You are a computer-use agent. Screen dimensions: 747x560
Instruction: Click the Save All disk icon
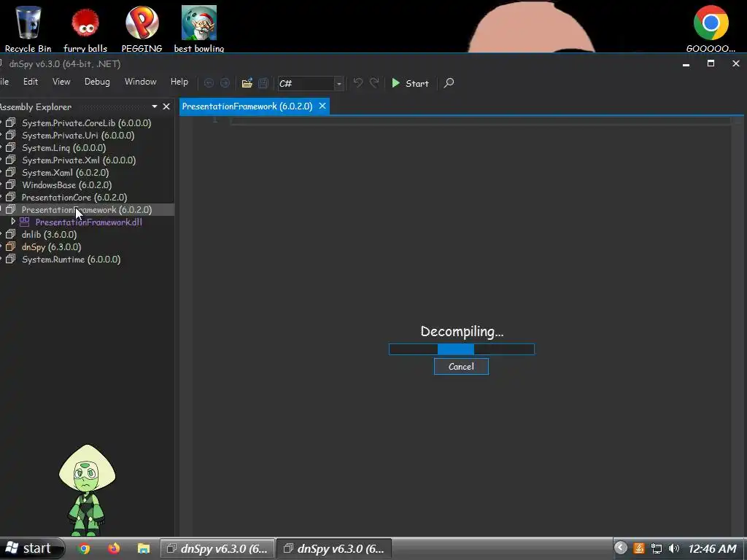click(x=263, y=83)
